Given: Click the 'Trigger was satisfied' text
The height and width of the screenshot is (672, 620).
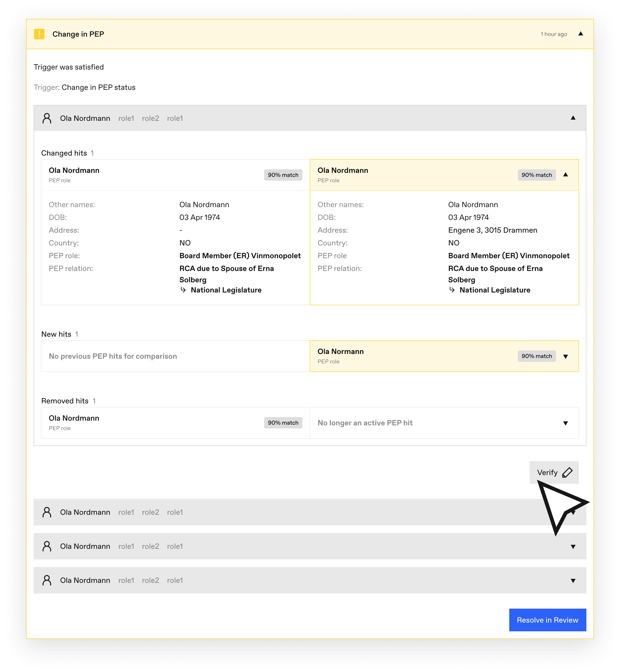Looking at the screenshot, I should click(68, 67).
